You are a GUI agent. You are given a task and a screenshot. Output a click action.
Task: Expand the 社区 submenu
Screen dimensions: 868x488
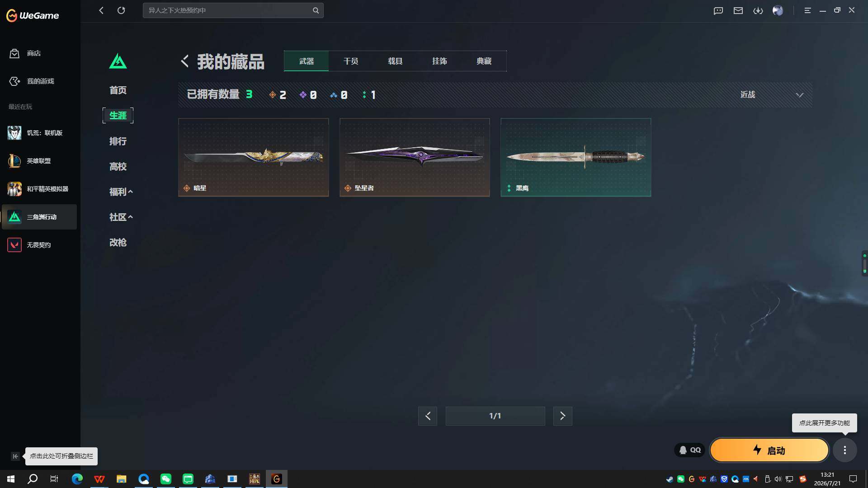click(x=121, y=217)
